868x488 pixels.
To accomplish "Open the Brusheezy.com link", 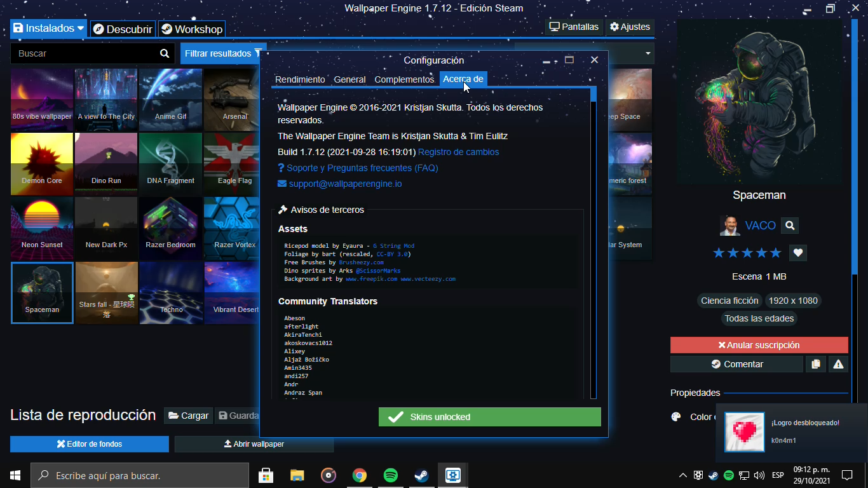I will point(361,262).
